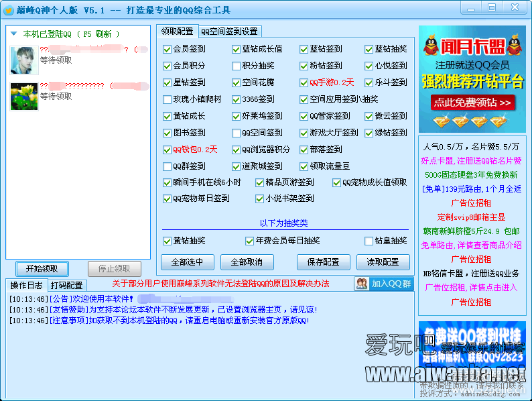Screen dimensions: 532x401
Task: Click 全部取消 button
Action: 247,262
